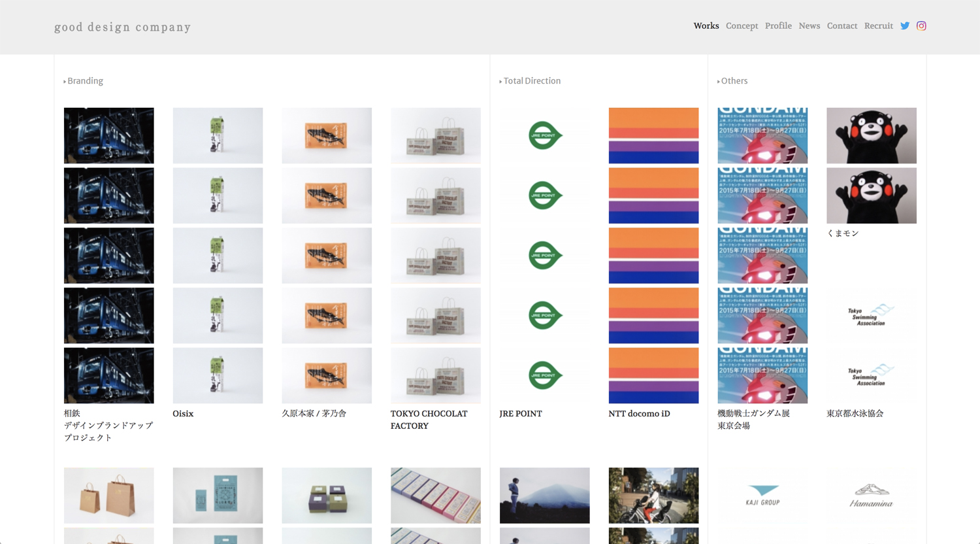Go to the Works menu item
980x544 pixels.
coord(706,26)
